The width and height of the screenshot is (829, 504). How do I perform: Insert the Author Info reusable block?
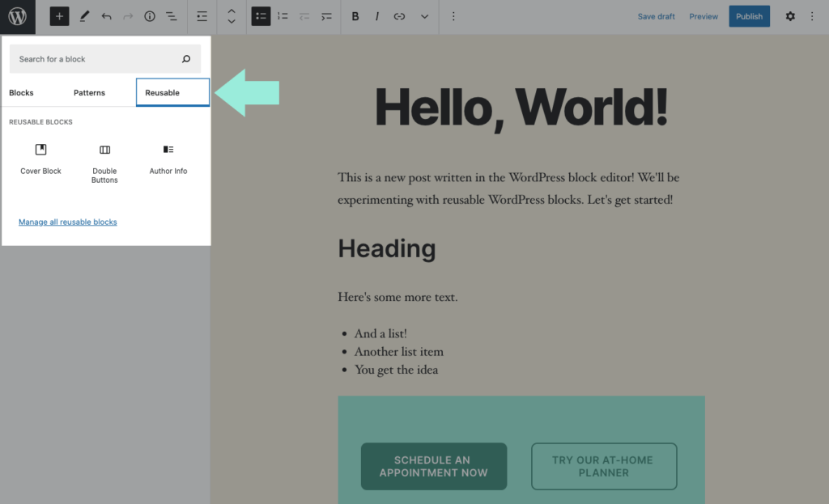(x=168, y=159)
